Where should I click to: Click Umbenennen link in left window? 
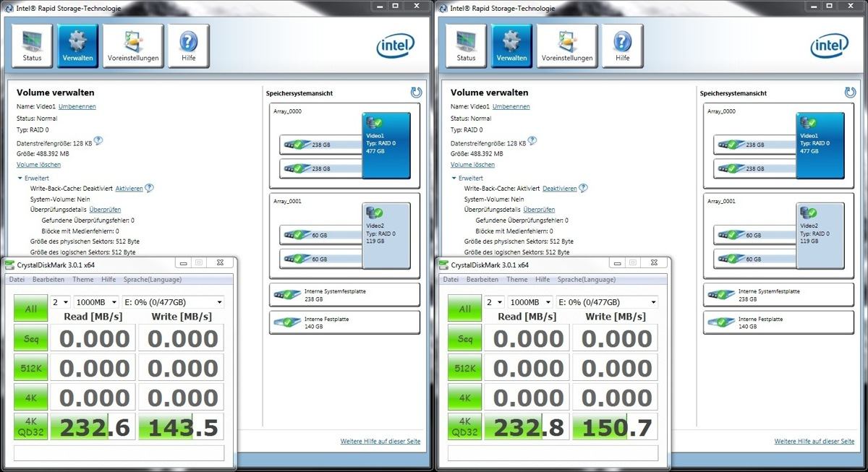(x=77, y=106)
